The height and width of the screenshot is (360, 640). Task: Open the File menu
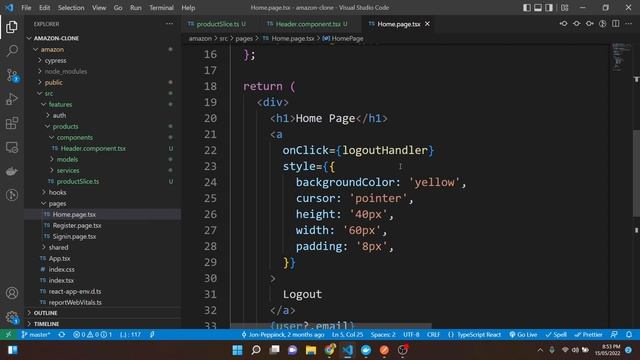pyautogui.click(x=26, y=8)
